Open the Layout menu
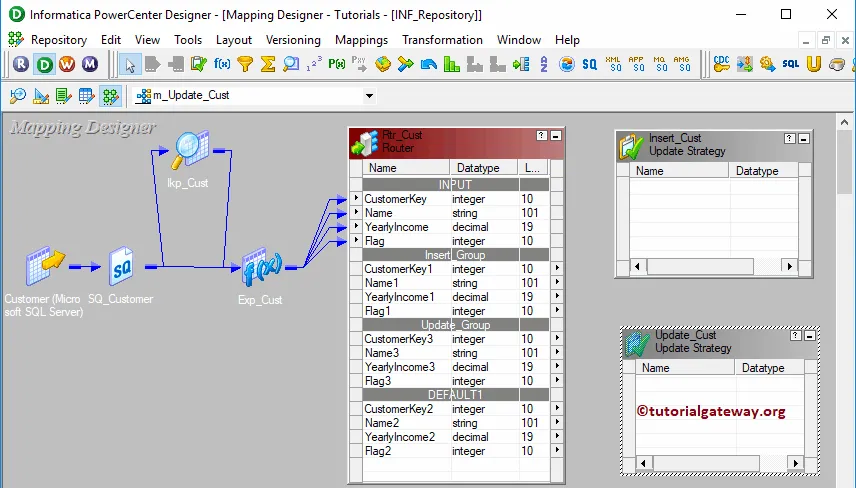The width and height of the screenshot is (856, 488). pyautogui.click(x=234, y=40)
